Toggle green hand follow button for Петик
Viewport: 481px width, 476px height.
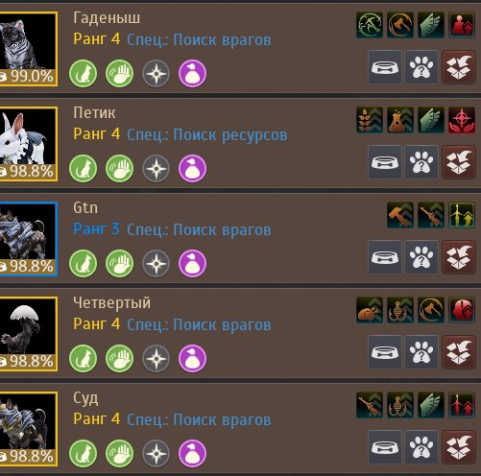(119, 168)
